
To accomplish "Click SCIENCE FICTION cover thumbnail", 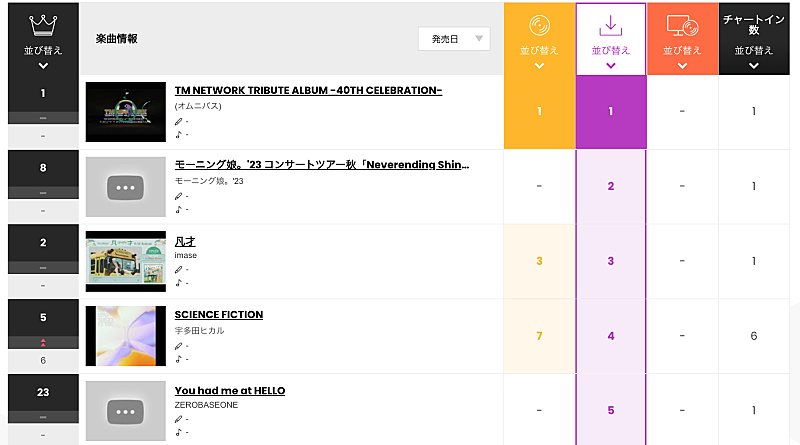I will pos(125,336).
